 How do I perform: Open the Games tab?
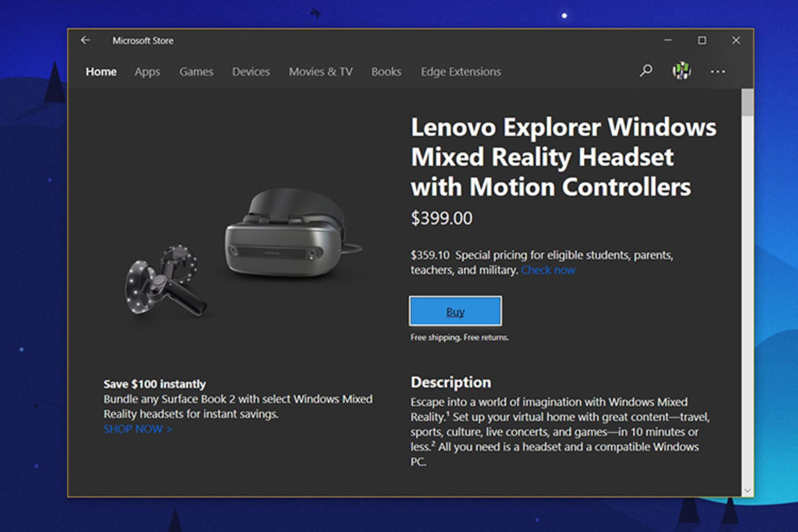(196, 71)
